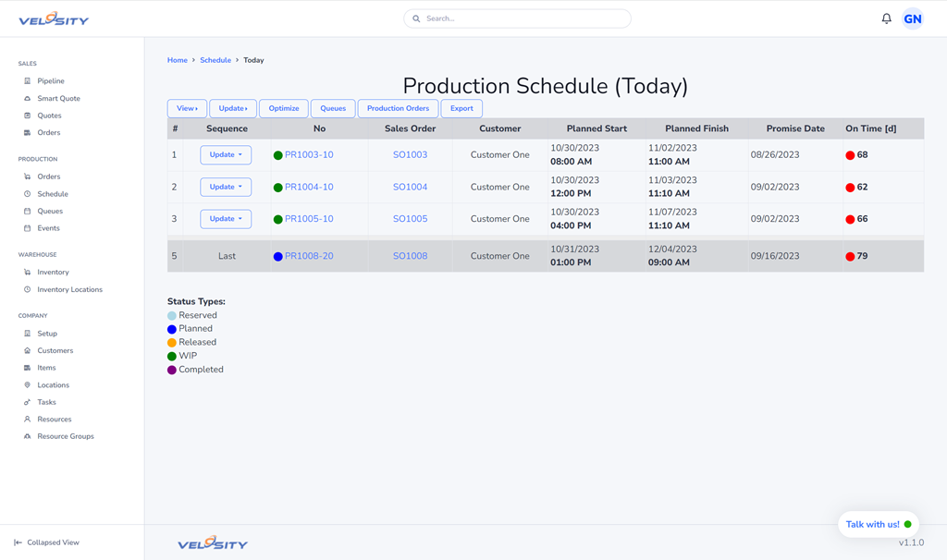Open Customers in the Company menu
The height and width of the screenshot is (560, 947).
tap(55, 351)
